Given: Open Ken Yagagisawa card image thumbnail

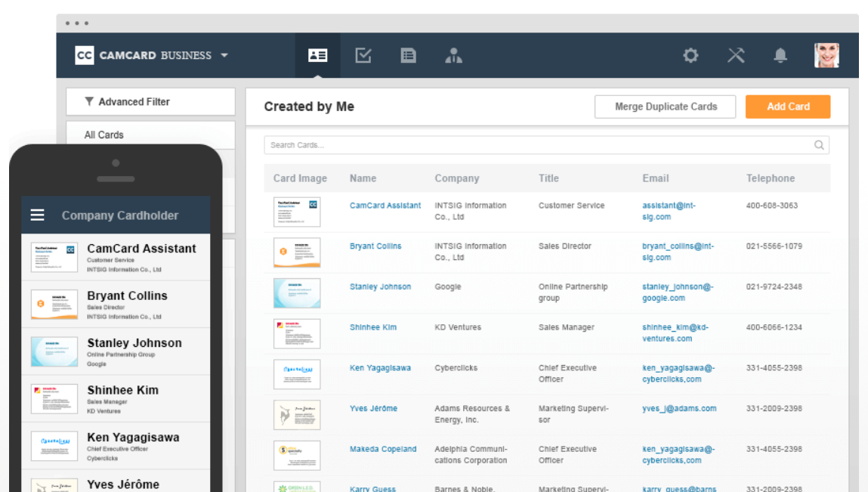Looking at the screenshot, I should 297,374.
